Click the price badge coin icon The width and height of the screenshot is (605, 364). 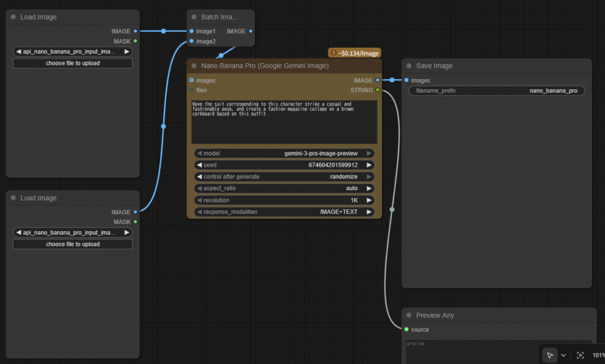(x=334, y=53)
